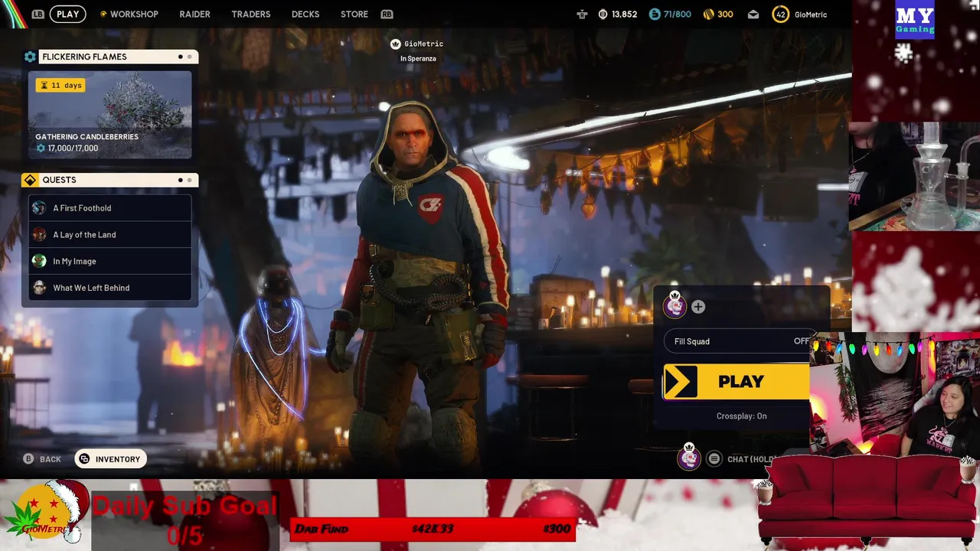Viewport: 980px width, 551px height.
Task: Click the 17,000/17,000 progress value
Action: (73, 148)
